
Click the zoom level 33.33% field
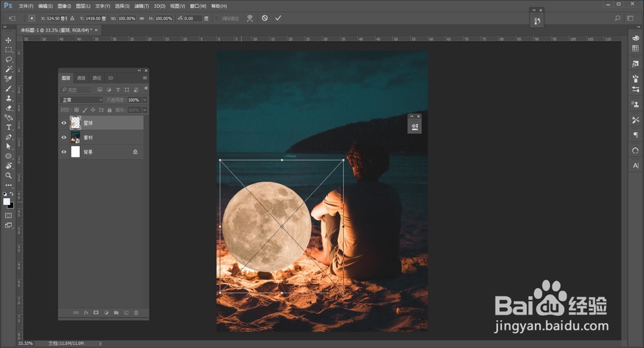(x=26, y=343)
